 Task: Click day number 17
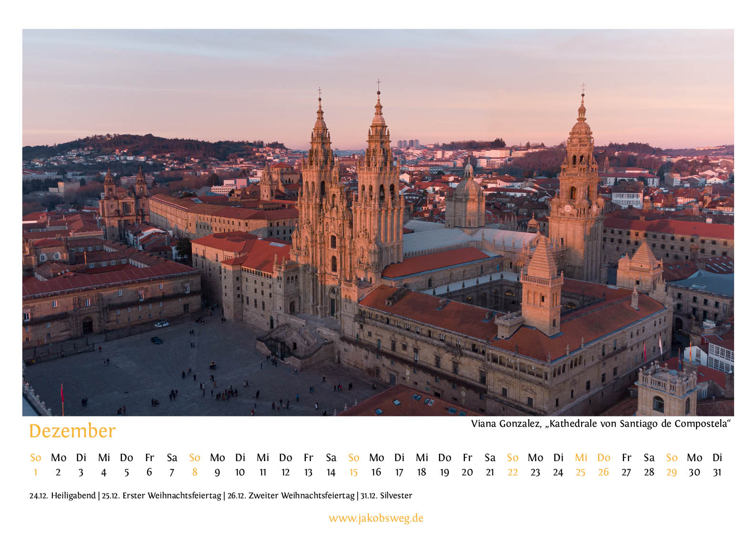(x=399, y=472)
